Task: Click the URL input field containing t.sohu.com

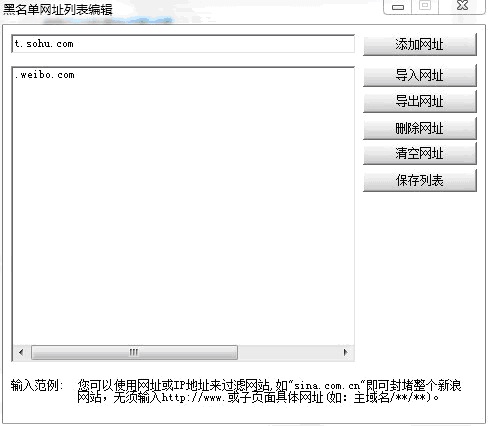Action: pyautogui.click(x=183, y=44)
